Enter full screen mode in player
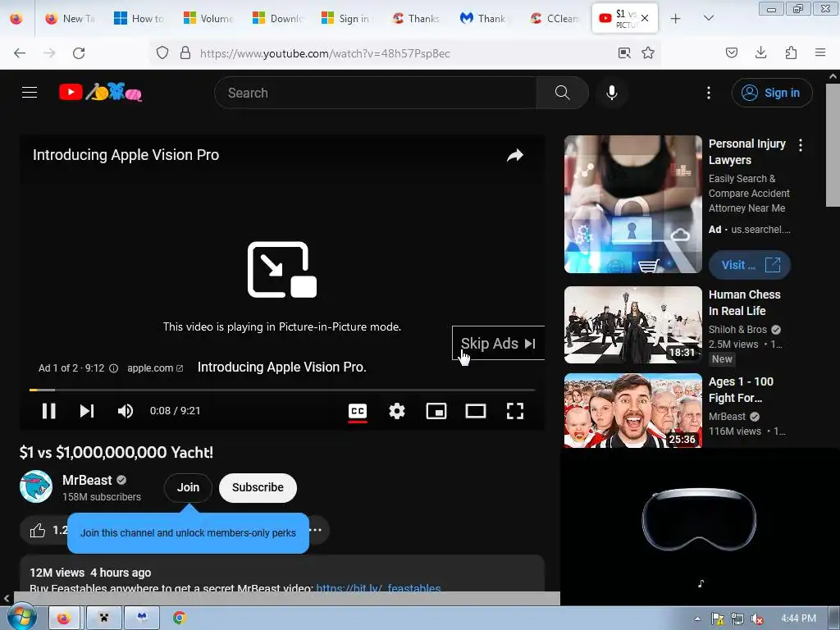Viewport: 840px width, 630px height. click(x=515, y=411)
